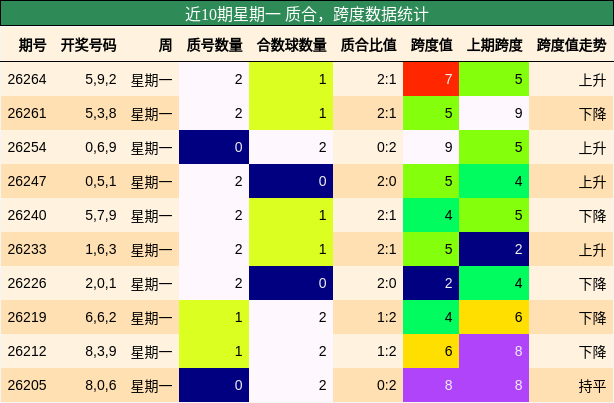Image resolution: width=614 pixels, height=403 pixels.
Task: Click the table title 近10期星期一 质合，跨度数据统计
Action: pyautogui.click(x=307, y=14)
